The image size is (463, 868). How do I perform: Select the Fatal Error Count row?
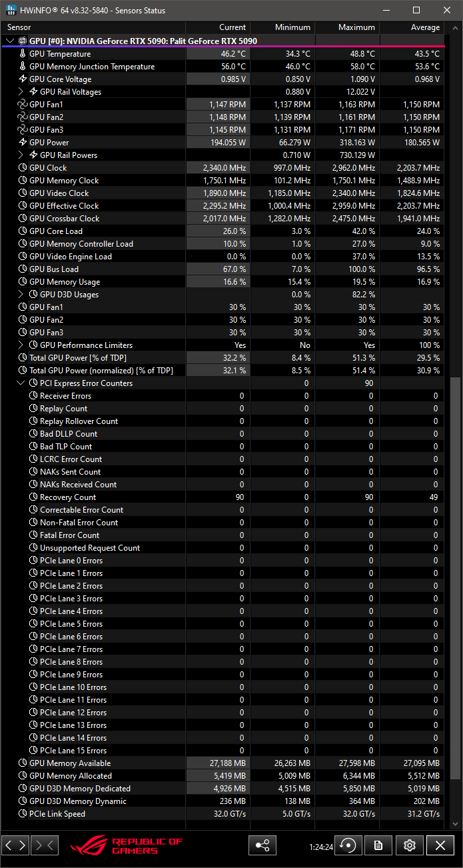click(223, 535)
